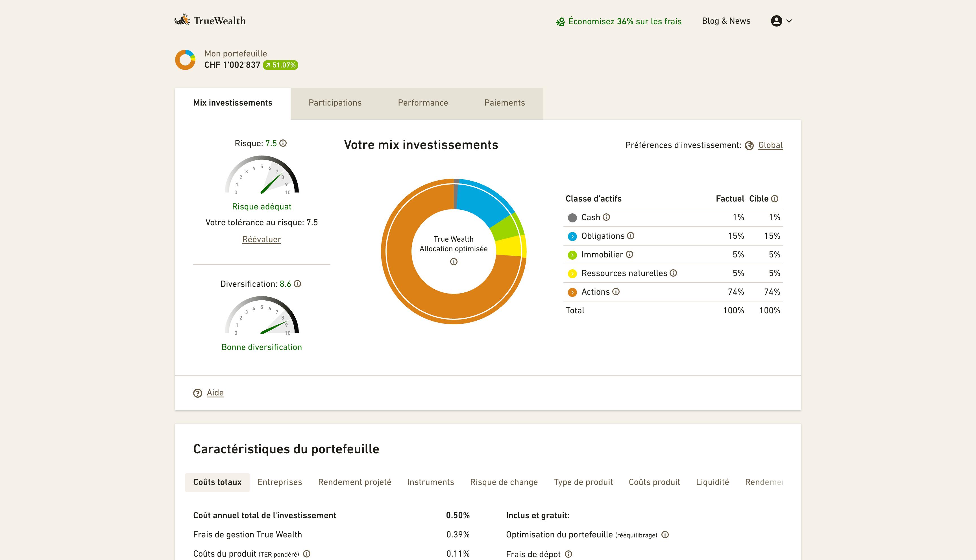Switch to Risque de change tab
Viewport: 976px width, 560px height.
tap(504, 482)
